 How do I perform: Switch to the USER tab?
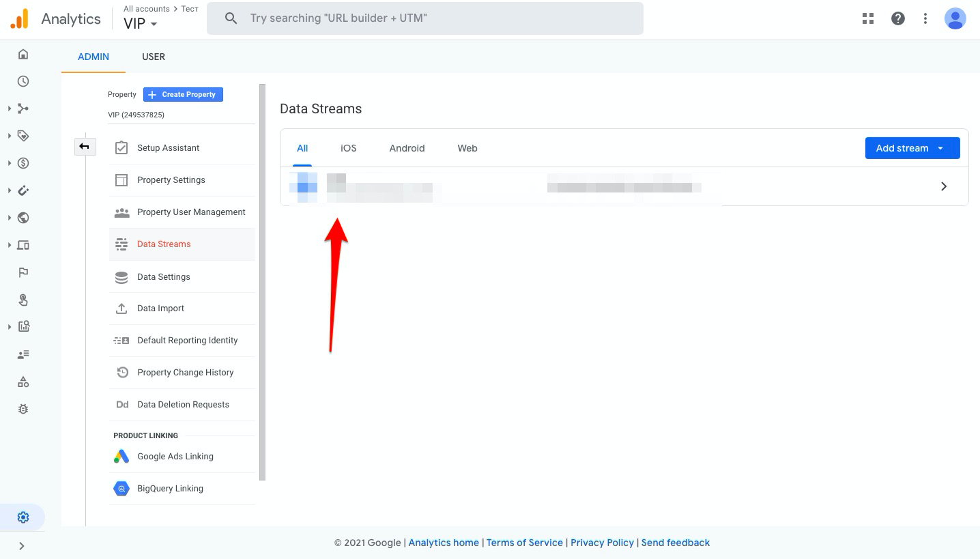[154, 57]
